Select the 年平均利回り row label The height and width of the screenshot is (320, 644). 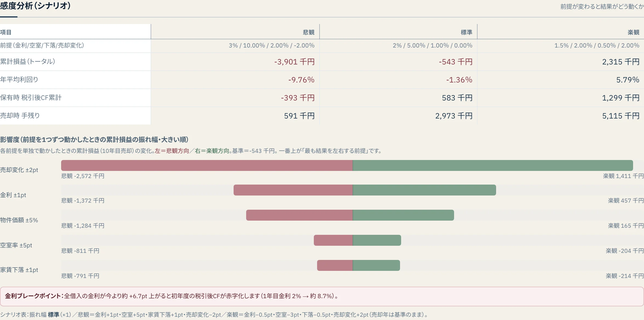click(19, 79)
